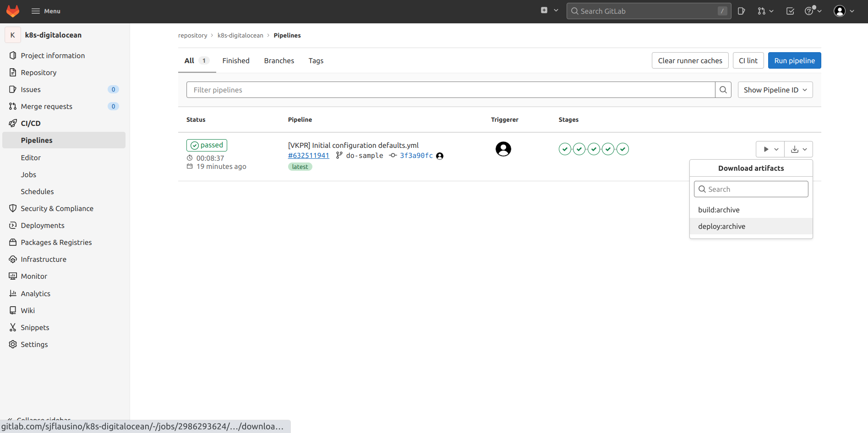Open the k8s-digitalocean project avatar
The width and height of the screenshot is (868, 433).
pyautogui.click(x=13, y=35)
